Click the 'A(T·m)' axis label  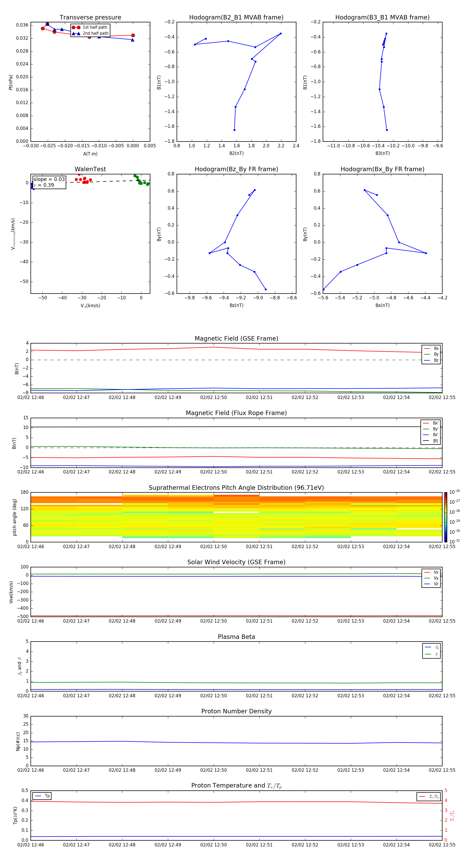click(x=90, y=154)
